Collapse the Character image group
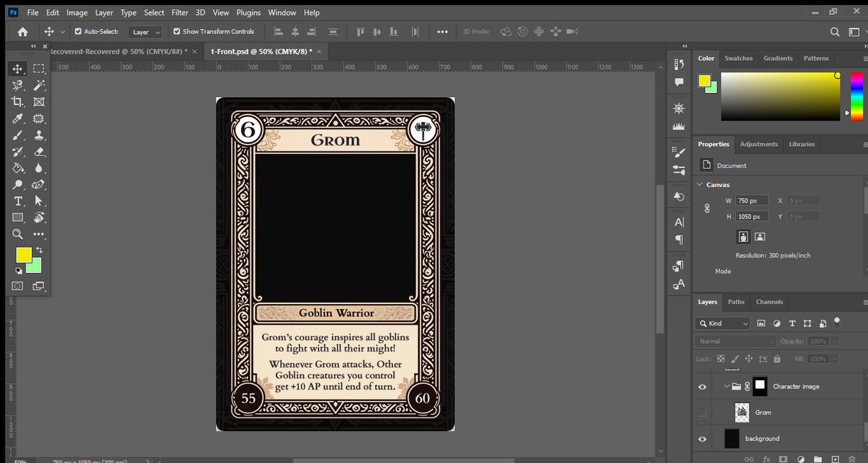The height and width of the screenshot is (463, 868). click(x=726, y=386)
